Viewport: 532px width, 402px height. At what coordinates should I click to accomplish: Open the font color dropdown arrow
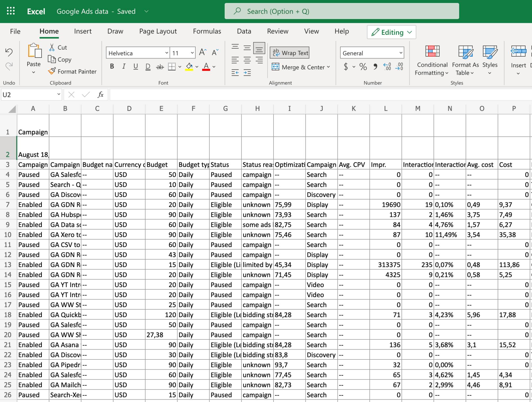click(214, 67)
